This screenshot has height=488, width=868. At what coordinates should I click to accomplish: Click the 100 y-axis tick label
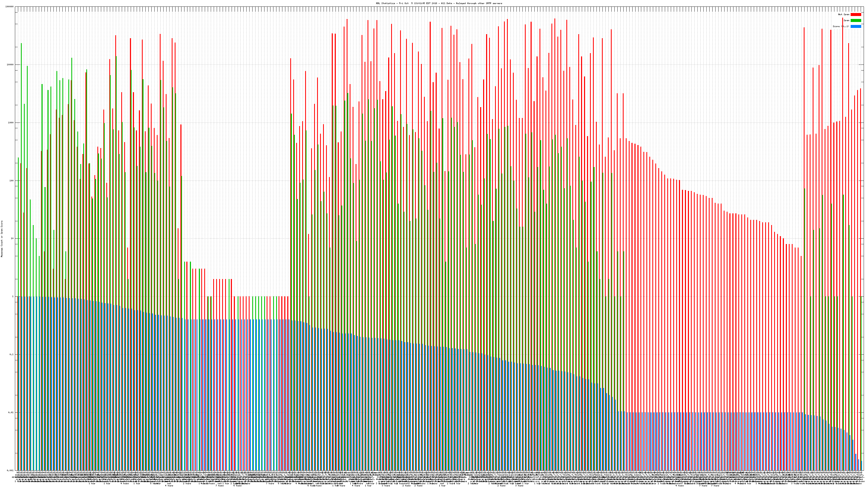(x=11, y=181)
